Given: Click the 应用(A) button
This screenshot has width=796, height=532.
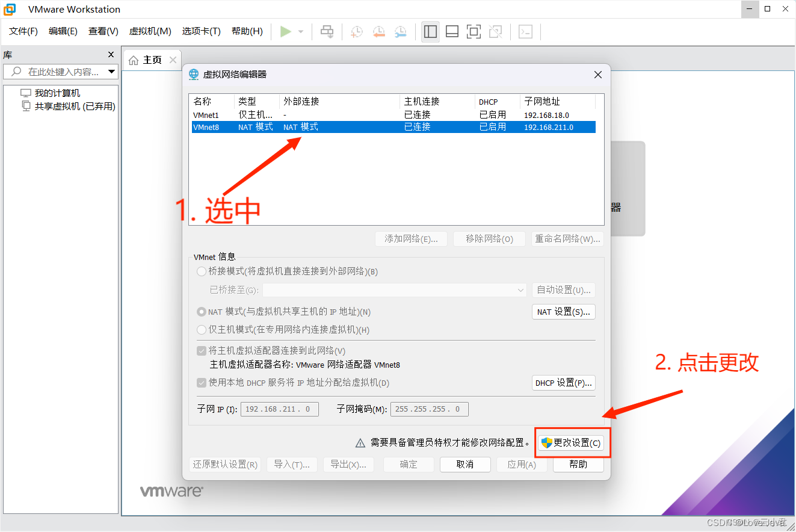Looking at the screenshot, I should 522,465.
